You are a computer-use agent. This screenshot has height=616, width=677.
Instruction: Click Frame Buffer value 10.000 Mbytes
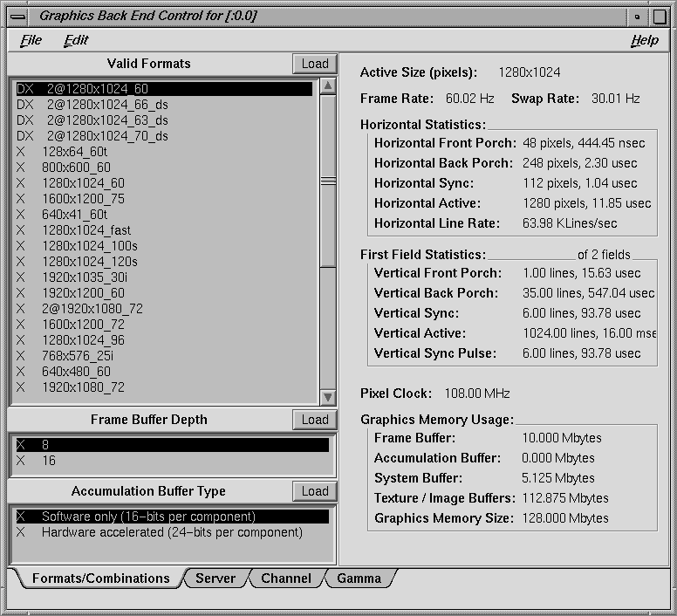[x=562, y=438]
